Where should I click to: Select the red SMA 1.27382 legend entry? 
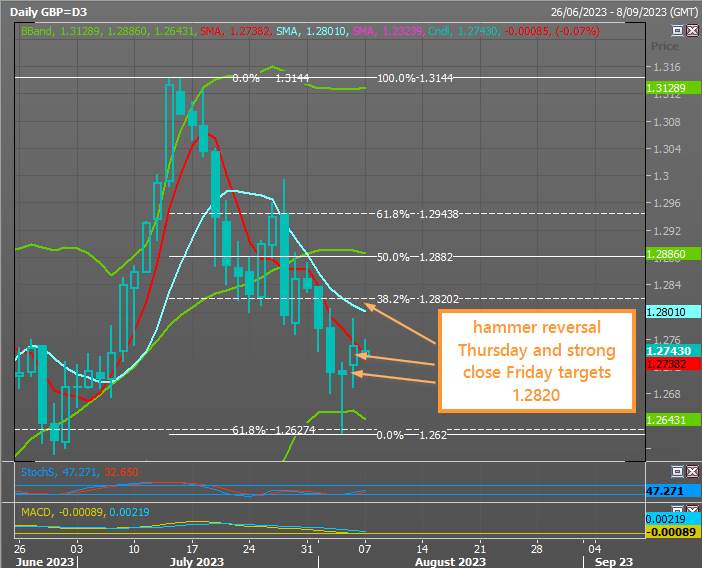(235, 31)
